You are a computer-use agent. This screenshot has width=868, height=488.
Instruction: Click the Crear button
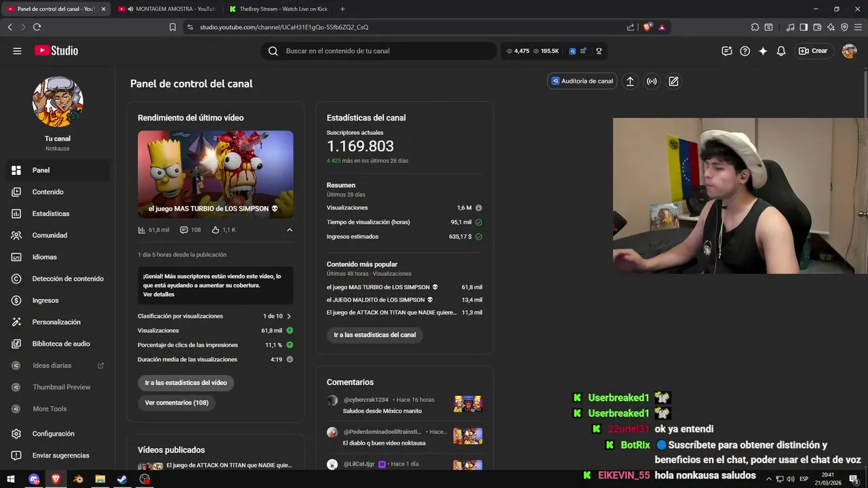(813, 51)
